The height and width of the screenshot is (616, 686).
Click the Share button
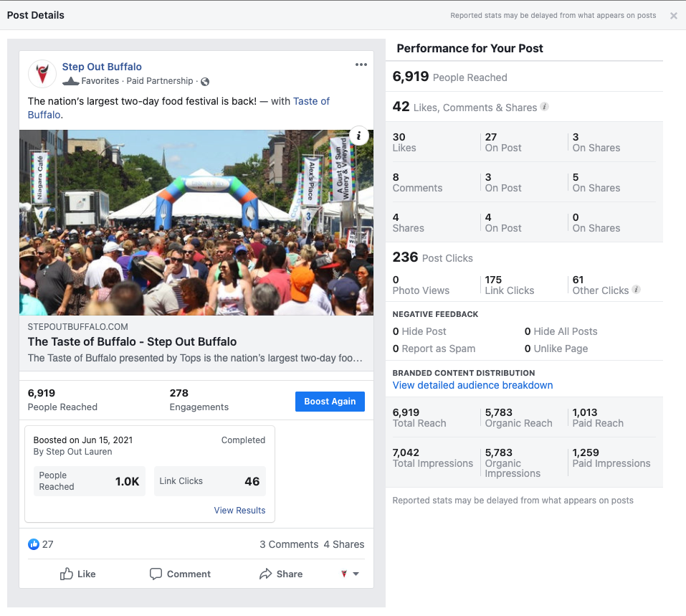coord(281,574)
